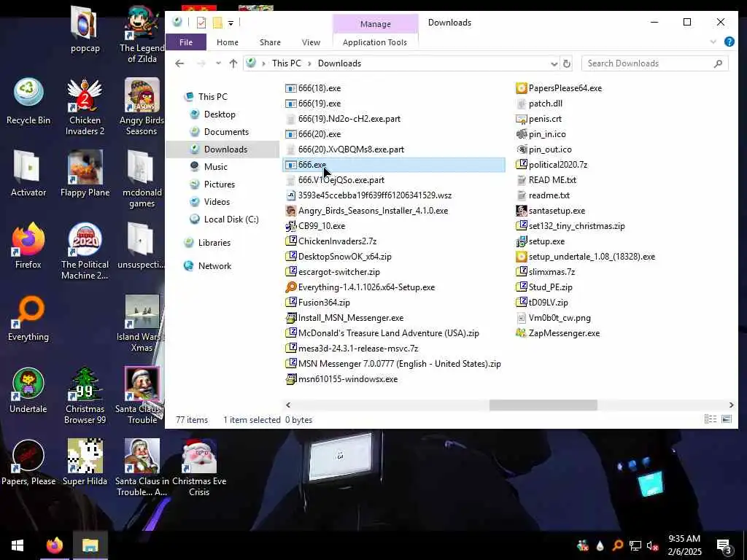Image resolution: width=747 pixels, height=560 pixels.
Task: Click the Manage contextual tab
Action: coord(376,24)
